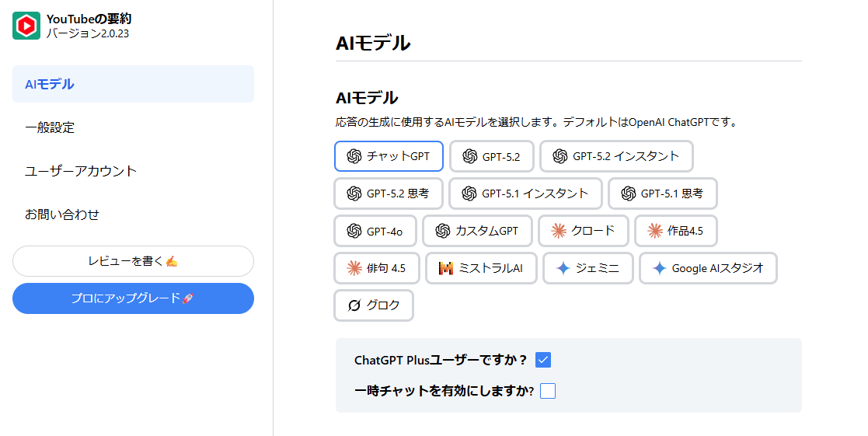This screenshot has height=436, width=868.
Task: Choose the GPT-5.1 思考 model
Action: tap(662, 194)
